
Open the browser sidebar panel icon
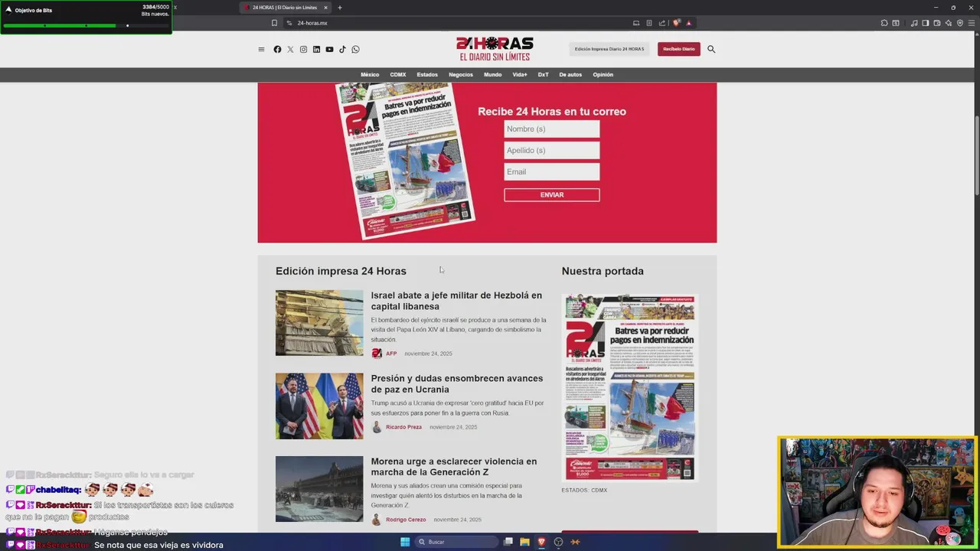pyautogui.click(x=926, y=23)
